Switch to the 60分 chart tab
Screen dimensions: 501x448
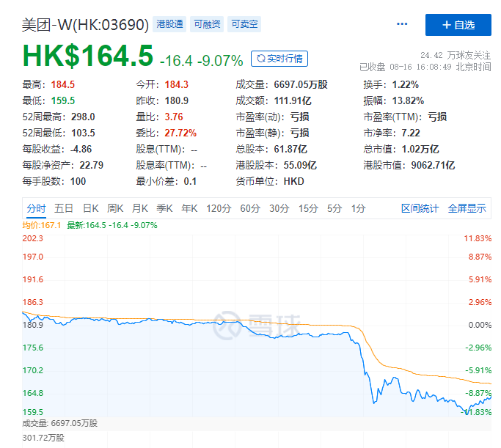[x=250, y=208]
